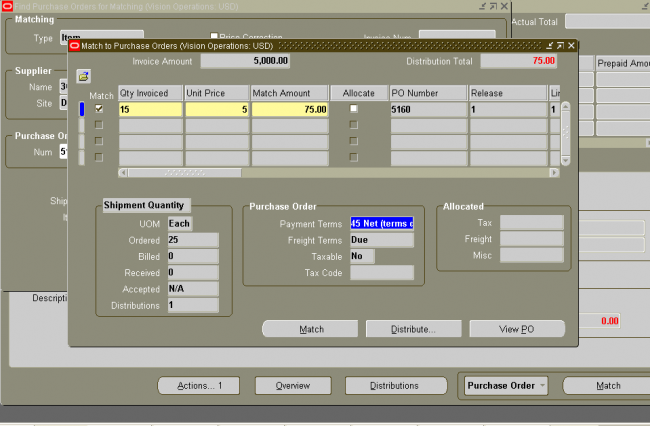Viewport: 650px width, 426px height.
Task: Click the Received quantity field
Action: pos(193,273)
